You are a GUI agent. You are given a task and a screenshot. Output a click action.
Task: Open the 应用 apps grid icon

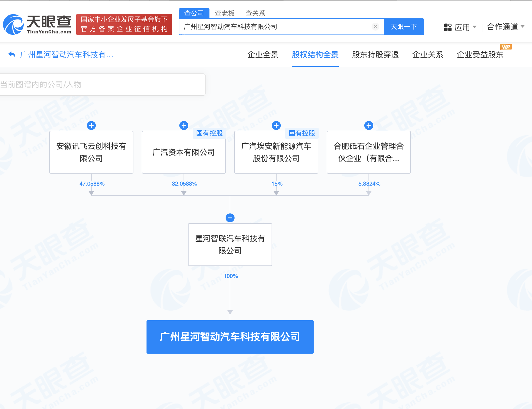(448, 27)
